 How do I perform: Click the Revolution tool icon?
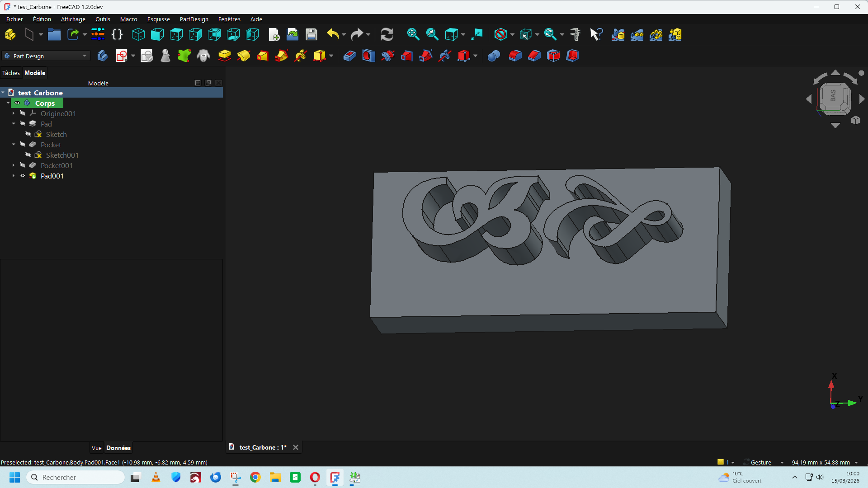click(243, 56)
